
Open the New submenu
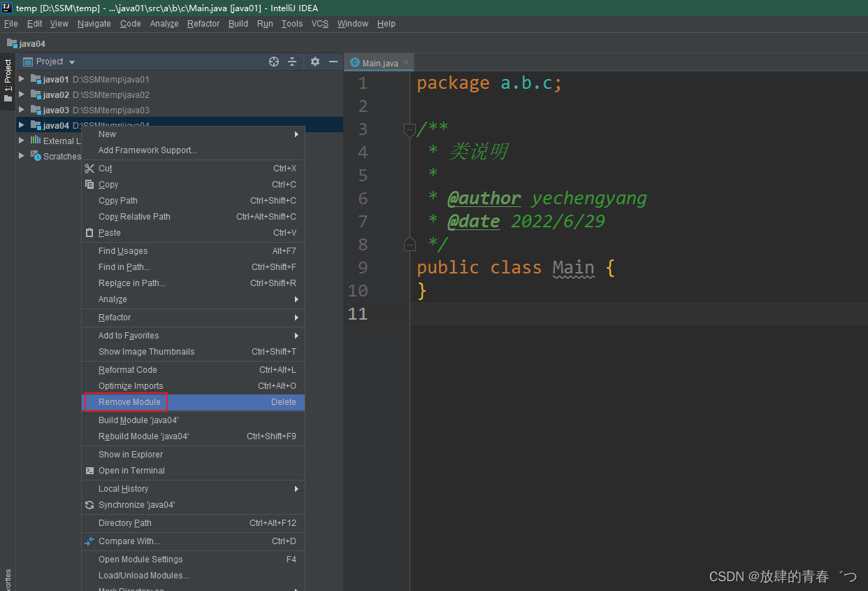pos(193,134)
